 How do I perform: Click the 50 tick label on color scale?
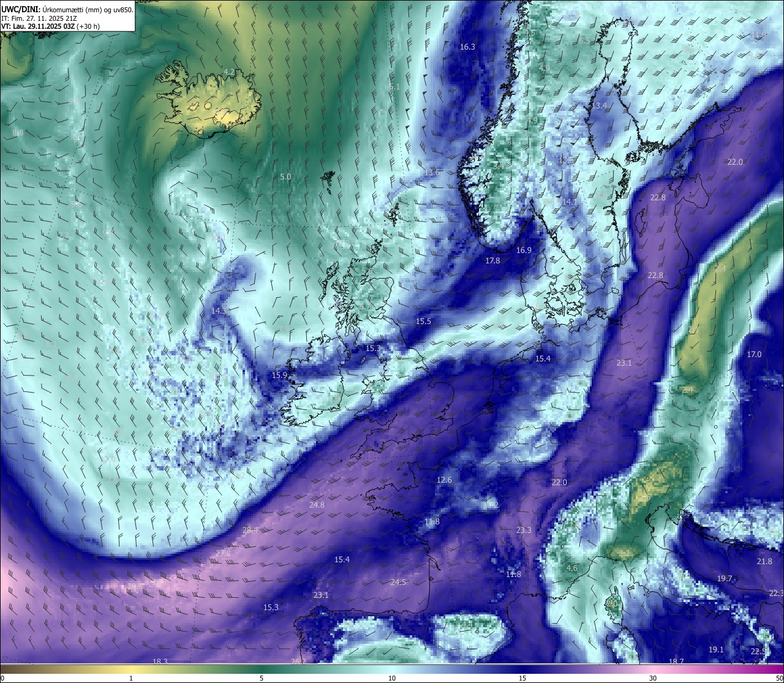pos(778,678)
